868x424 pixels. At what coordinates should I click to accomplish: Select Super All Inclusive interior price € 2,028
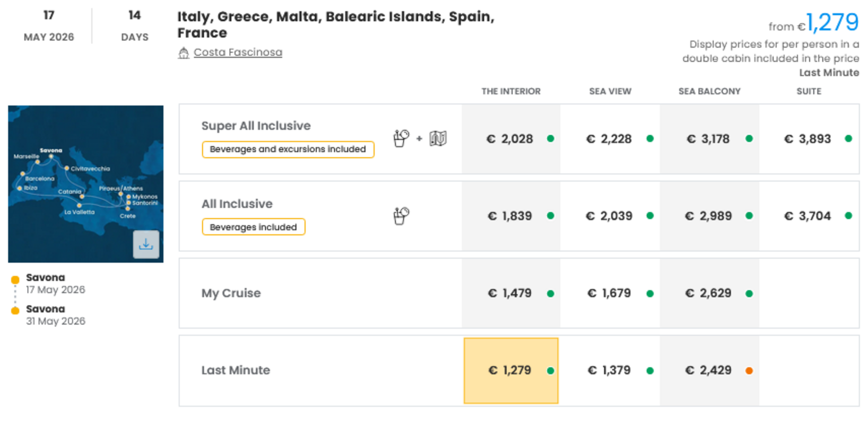pos(510,139)
